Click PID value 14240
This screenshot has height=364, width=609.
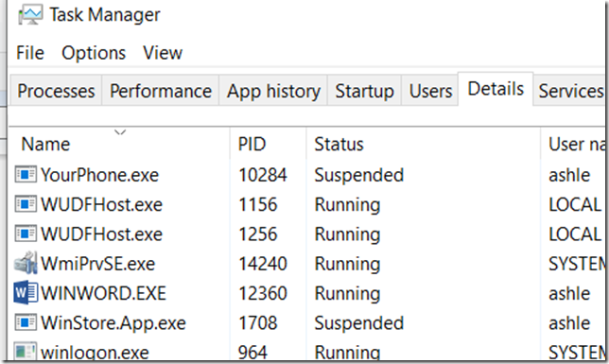click(x=263, y=264)
